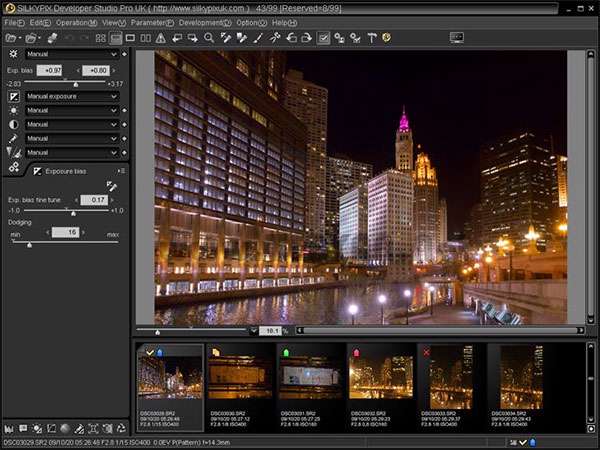Click the open folder icon in toolbar
The height and width of the screenshot is (450, 600).
tap(31, 38)
